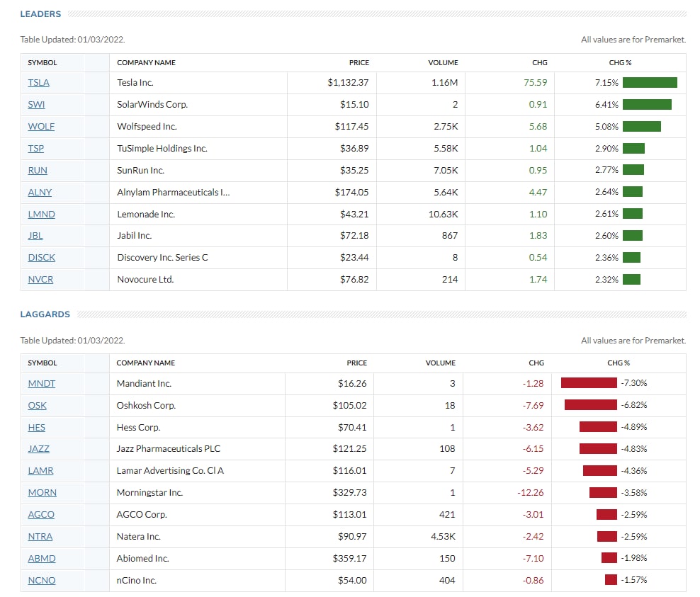Viewport: 700px width, 597px height.
Task: Open the DISCK ticker link
Action: coord(41,258)
